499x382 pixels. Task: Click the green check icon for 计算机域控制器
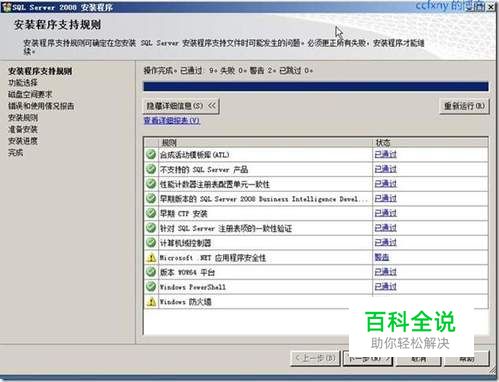click(151, 242)
